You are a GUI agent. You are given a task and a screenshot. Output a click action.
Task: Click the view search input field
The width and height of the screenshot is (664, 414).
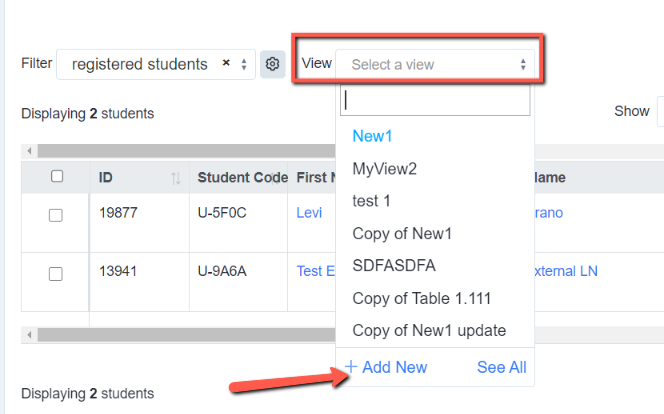click(x=435, y=101)
